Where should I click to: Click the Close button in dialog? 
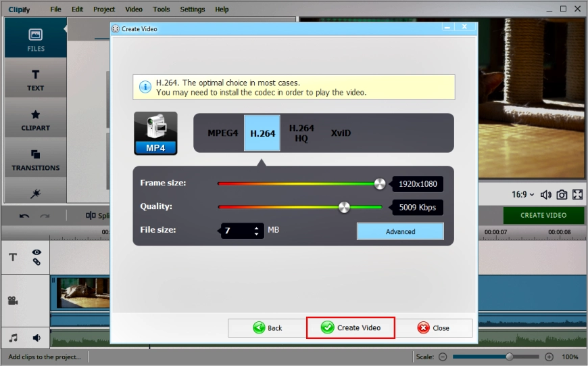(x=433, y=327)
